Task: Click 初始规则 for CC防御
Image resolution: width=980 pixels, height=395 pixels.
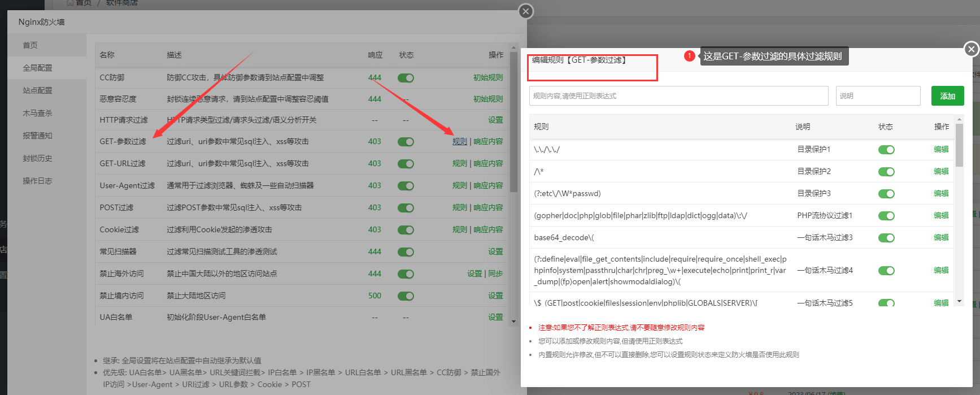Action: coord(488,77)
